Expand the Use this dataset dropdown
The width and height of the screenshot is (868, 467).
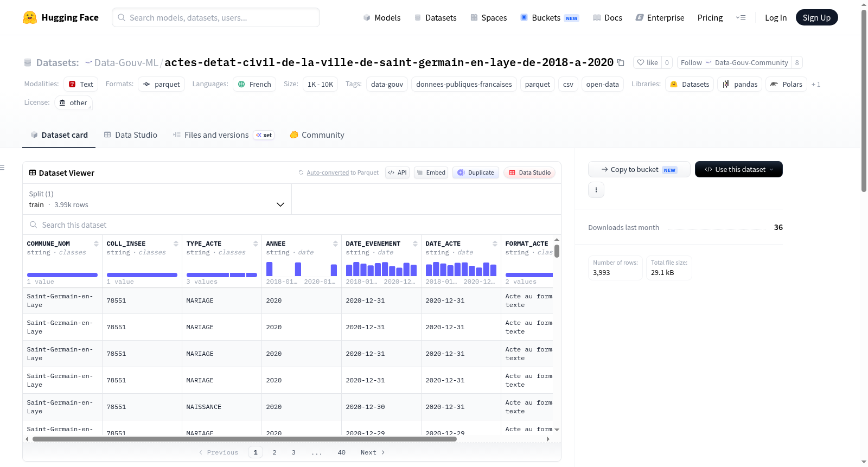tap(739, 169)
